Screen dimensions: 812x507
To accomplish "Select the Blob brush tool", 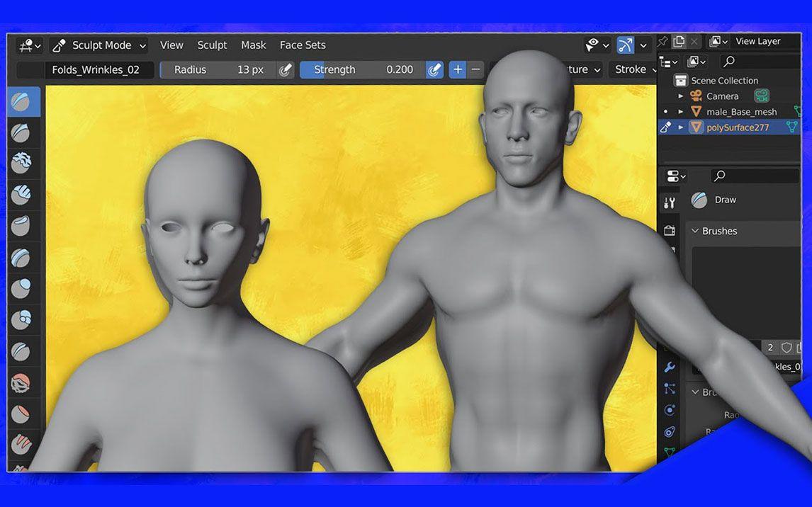I will (x=21, y=319).
